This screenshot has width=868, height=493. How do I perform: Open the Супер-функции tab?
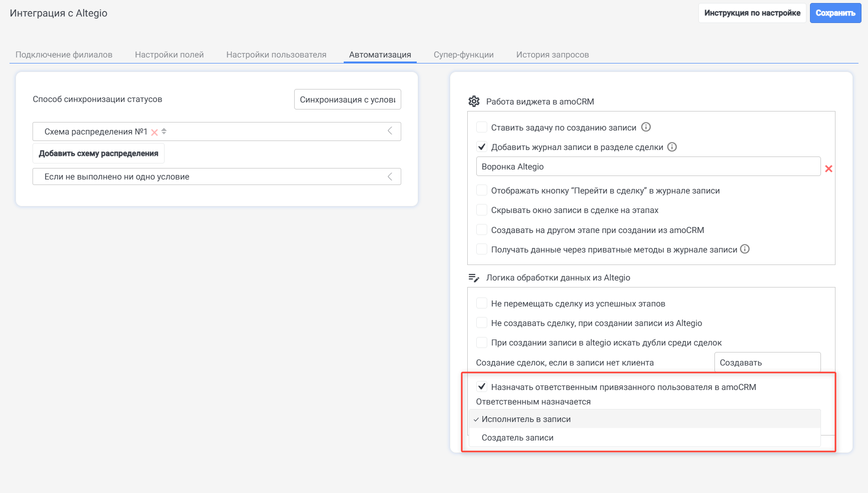pos(464,54)
